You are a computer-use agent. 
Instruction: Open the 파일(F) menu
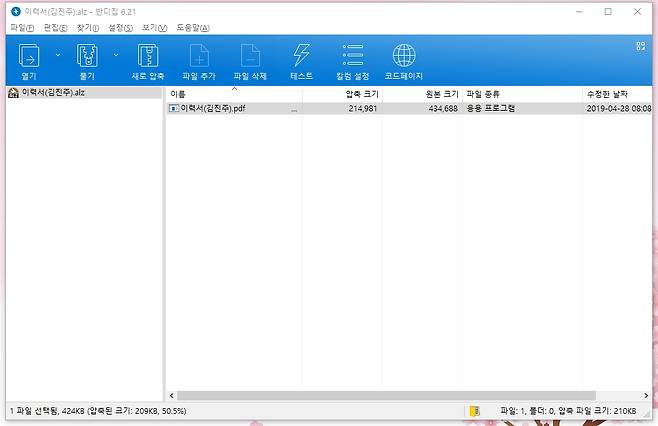click(x=22, y=28)
